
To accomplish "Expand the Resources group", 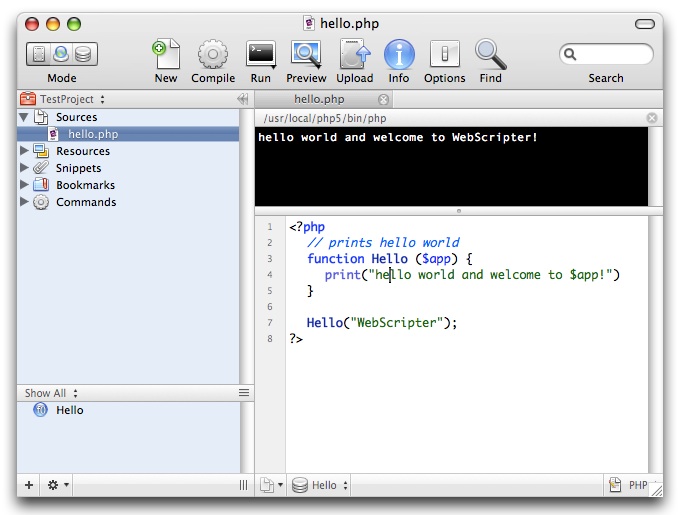I will [x=24, y=151].
